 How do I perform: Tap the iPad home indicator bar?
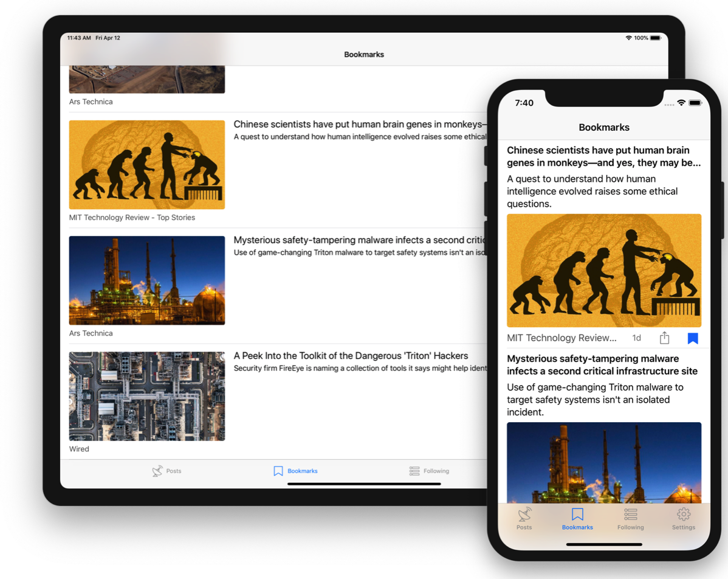point(364,484)
